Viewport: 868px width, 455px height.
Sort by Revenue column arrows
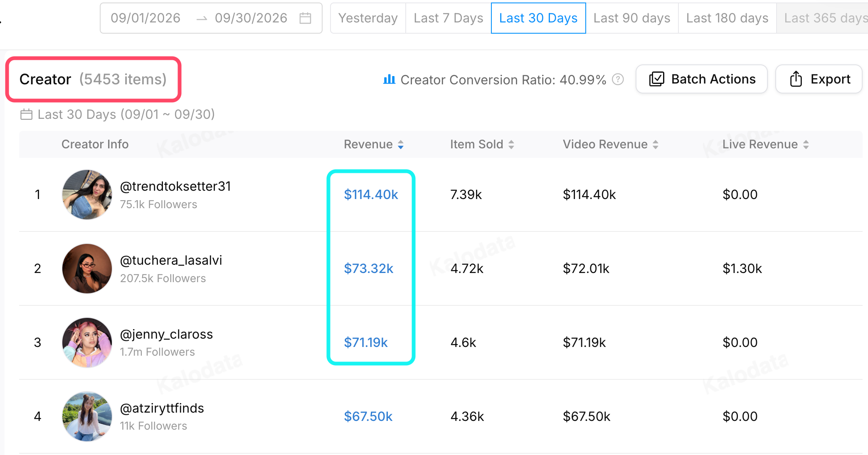[401, 145]
